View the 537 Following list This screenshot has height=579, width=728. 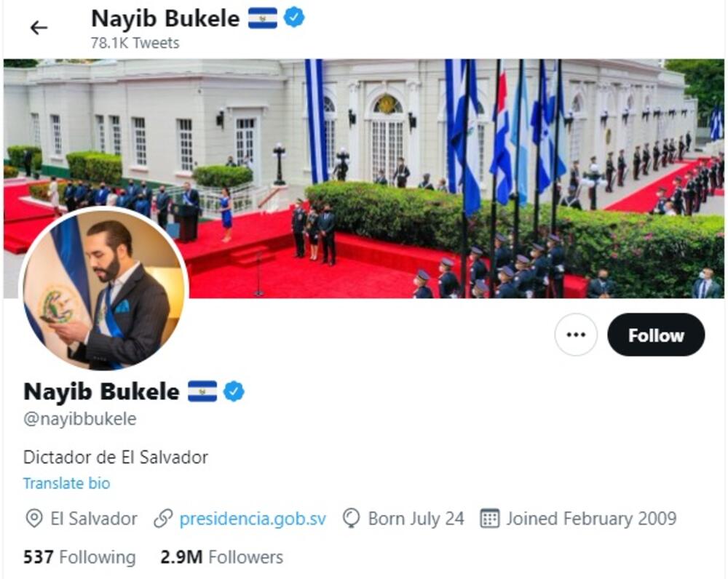[x=79, y=556]
